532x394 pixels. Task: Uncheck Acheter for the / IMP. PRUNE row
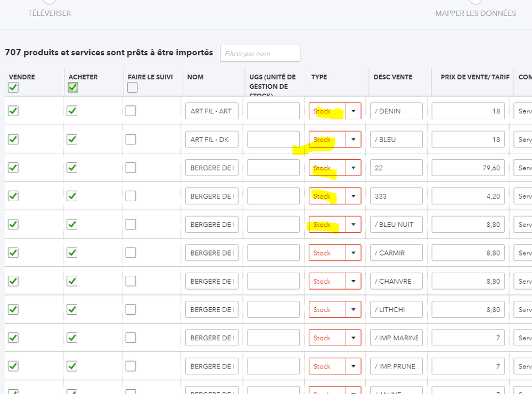point(72,366)
